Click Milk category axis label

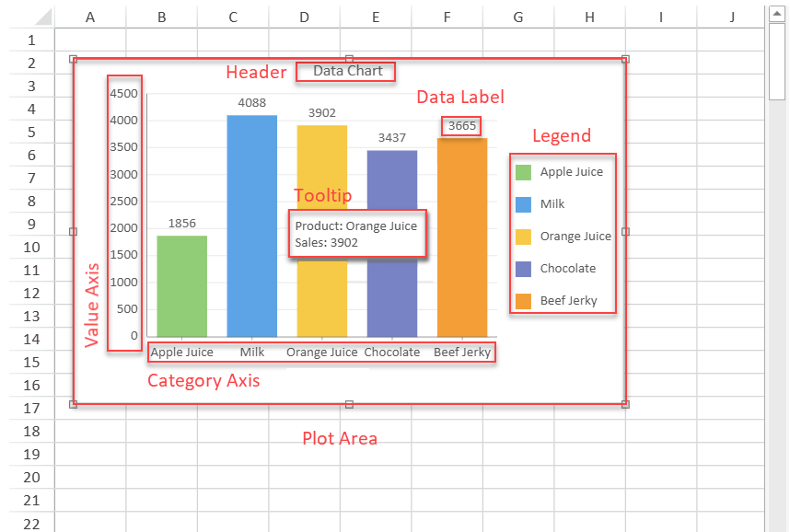pyautogui.click(x=252, y=353)
